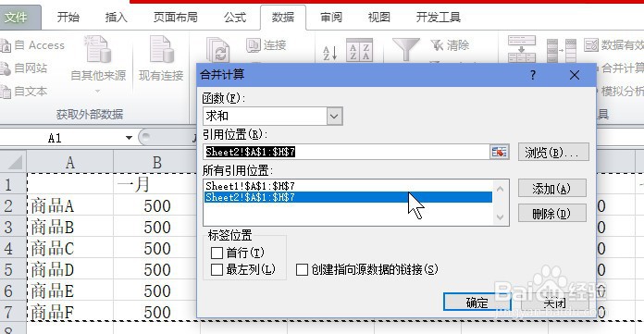Image resolution: width=644 pixels, height=334 pixels.
Task: Click the range collapse icon in 引用位置
Action: pyautogui.click(x=500, y=152)
